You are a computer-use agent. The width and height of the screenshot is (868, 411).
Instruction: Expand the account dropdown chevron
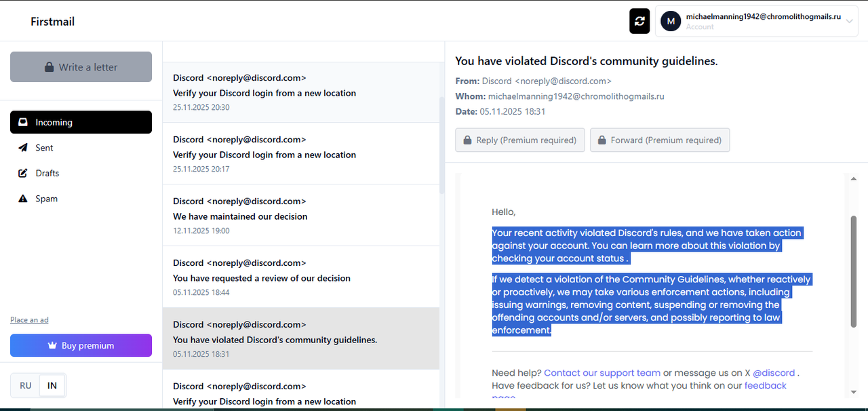[x=849, y=21]
